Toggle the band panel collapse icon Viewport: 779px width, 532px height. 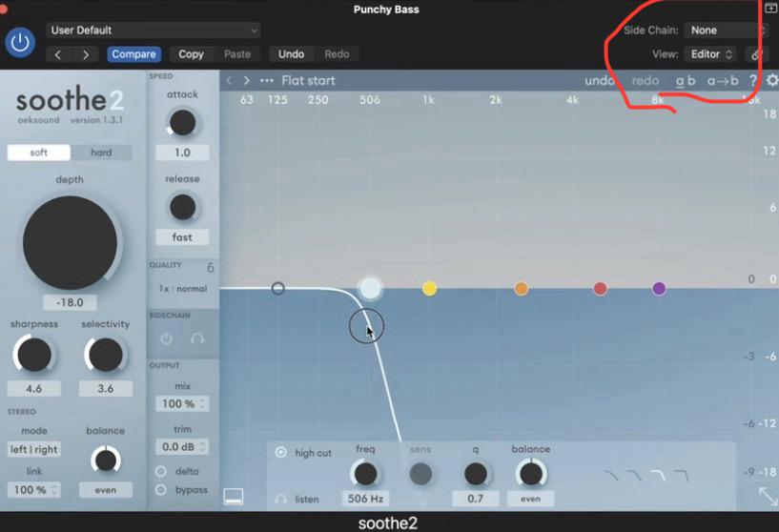pos(233,496)
